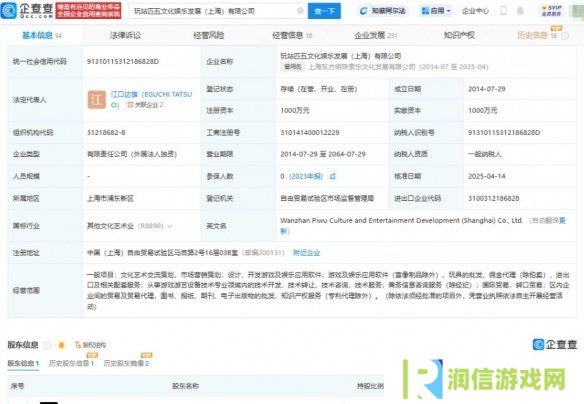The height and width of the screenshot is (404, 584).
Task: Open the 股权结构 equity structure icon
Action: click(x=91, y=345)
